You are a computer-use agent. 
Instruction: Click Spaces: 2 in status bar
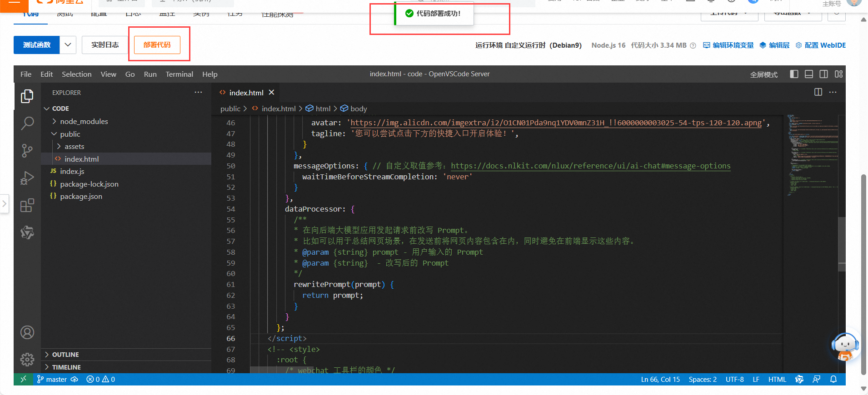pyautogui.click(x=703, y=379)
